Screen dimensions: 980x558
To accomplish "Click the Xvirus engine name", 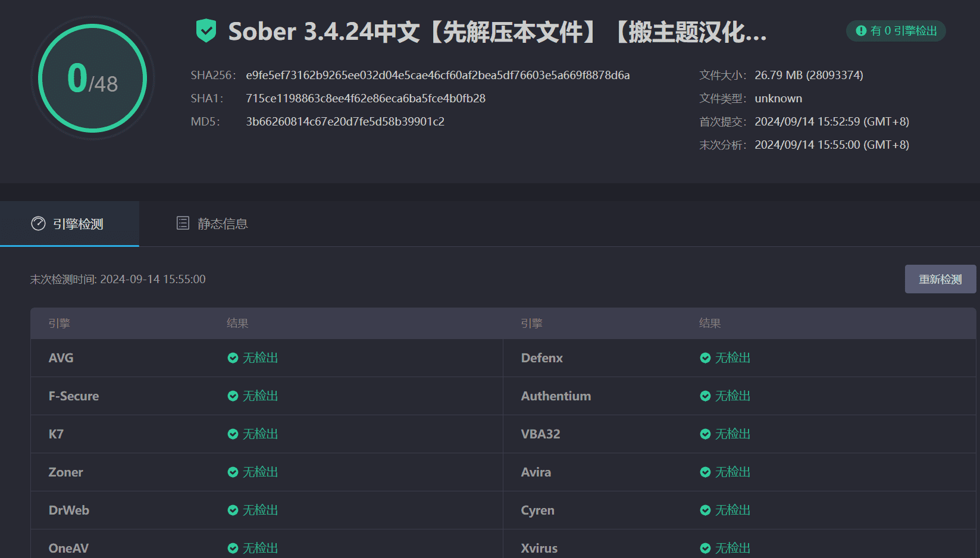I will coord(540,548).
